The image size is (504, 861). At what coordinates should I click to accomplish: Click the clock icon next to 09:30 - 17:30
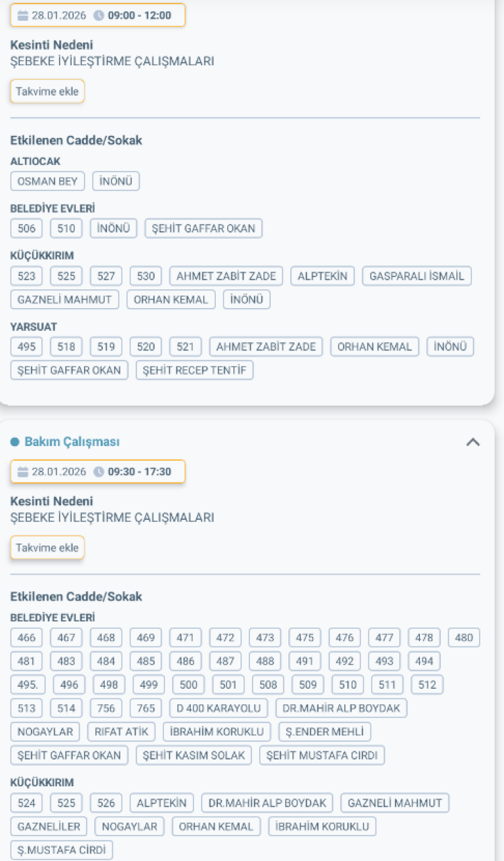point(99,472)
